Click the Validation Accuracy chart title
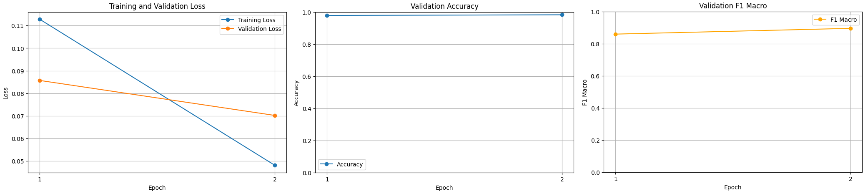Viewport: 868px width, 196px height. (x=444, y=6)
